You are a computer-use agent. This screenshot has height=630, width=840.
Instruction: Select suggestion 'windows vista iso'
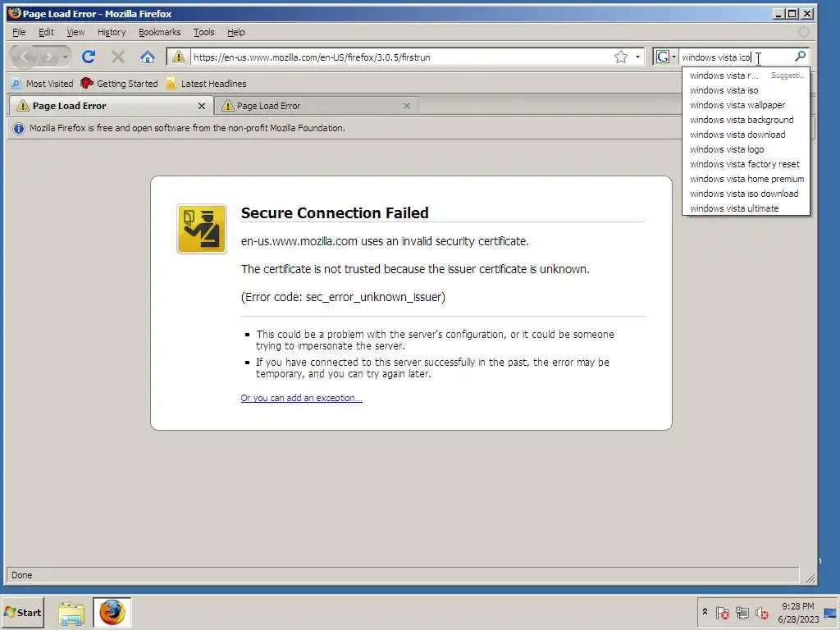(746, 90)
